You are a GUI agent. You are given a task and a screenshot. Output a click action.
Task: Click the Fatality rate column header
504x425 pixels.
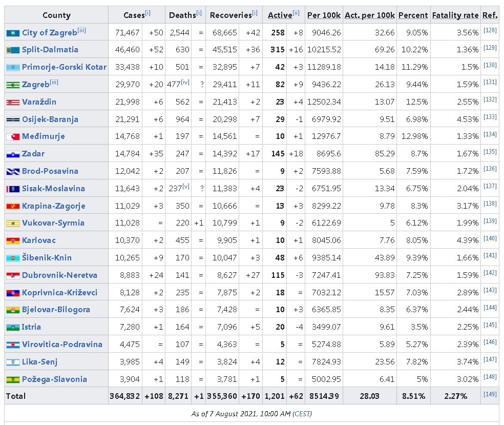[455, 15]
